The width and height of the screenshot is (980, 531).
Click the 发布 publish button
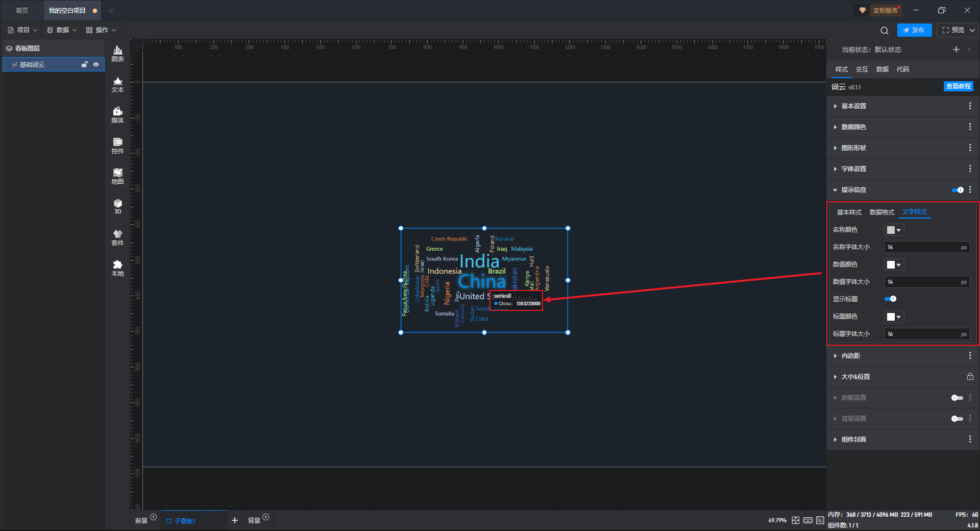[x=914, y=30]
